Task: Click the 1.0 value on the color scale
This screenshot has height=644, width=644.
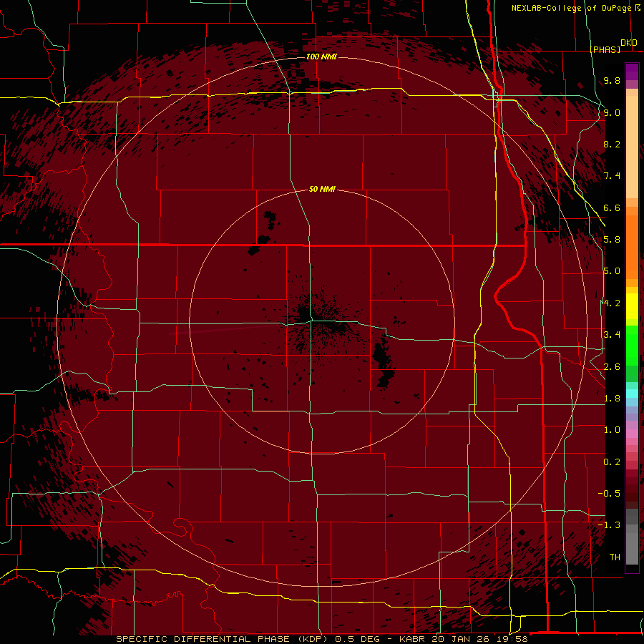Action: click(612, 430)
